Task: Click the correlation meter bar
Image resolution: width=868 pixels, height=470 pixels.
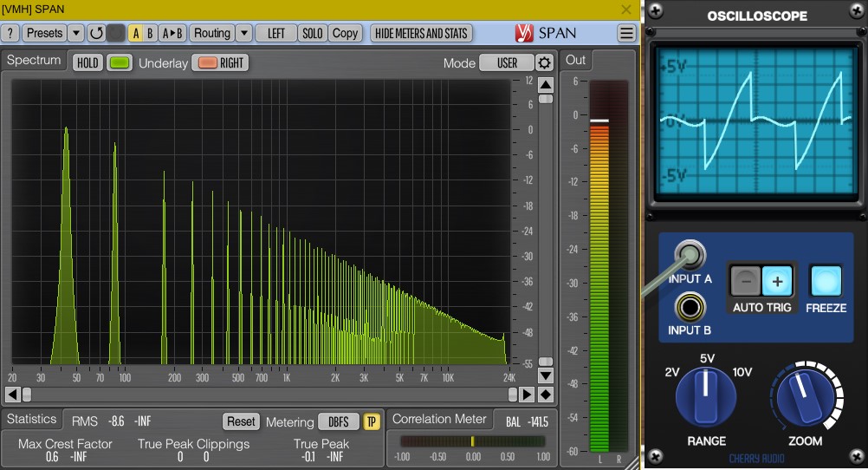Action: [x=472, y=441]
